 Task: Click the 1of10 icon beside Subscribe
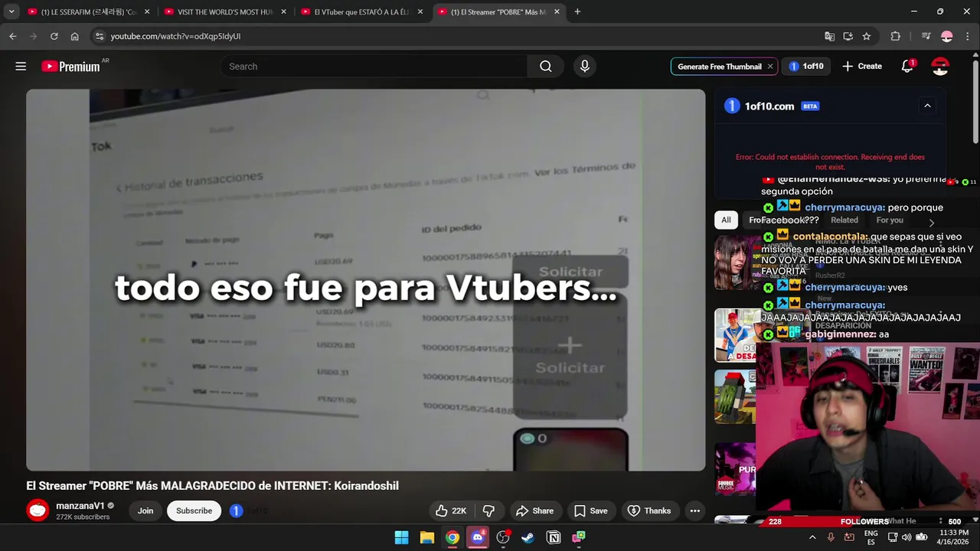237,510
